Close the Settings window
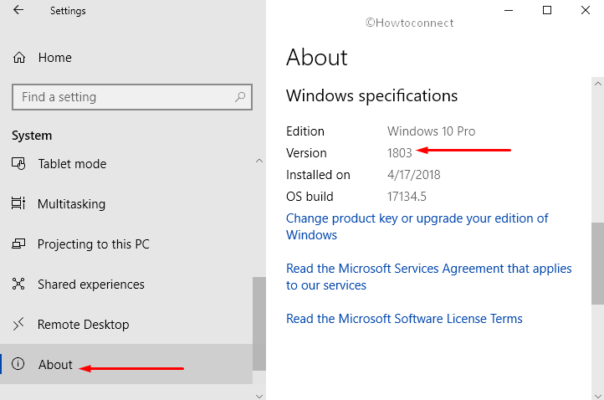604x400 pixels. [586, 10]
